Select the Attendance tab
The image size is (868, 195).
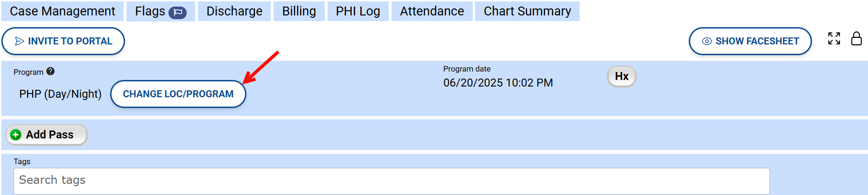pyautogui.click(x=432, y=11)
